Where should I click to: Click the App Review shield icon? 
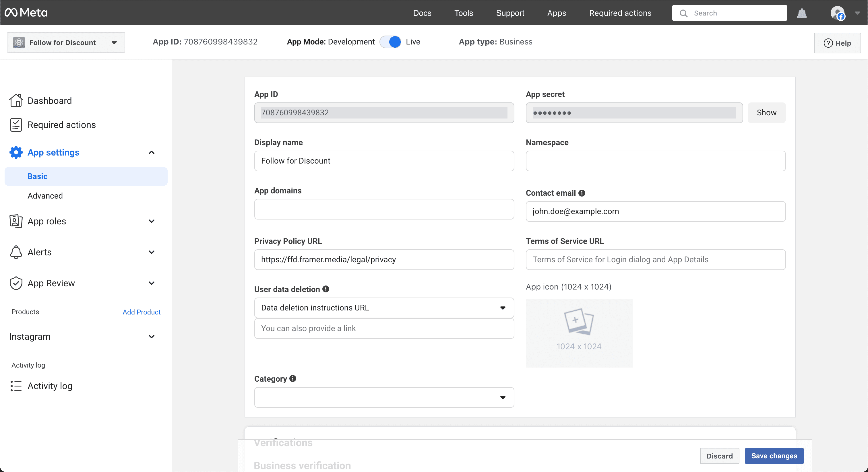pyautogui.click(x=16, y=283)
